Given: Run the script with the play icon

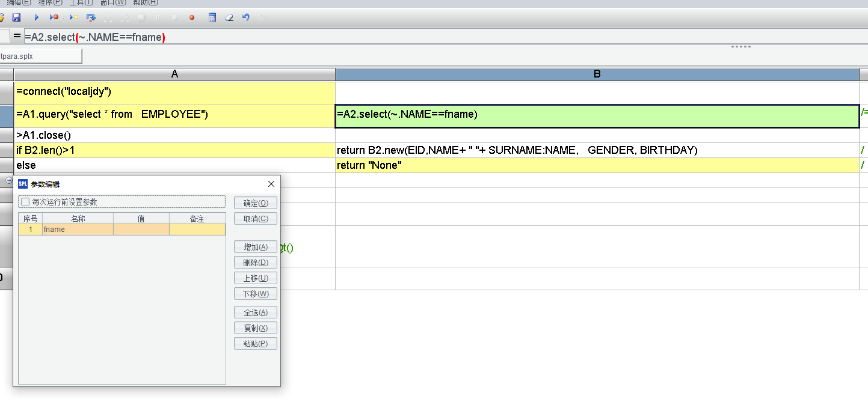Looking at the screenshot, I should (x=37, y=18).
